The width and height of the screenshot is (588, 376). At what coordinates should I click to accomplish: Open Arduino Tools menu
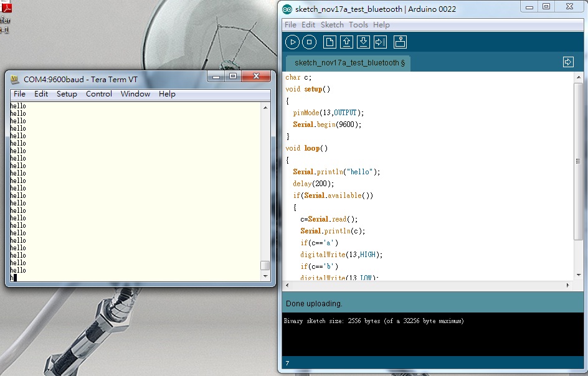point(359,25)
